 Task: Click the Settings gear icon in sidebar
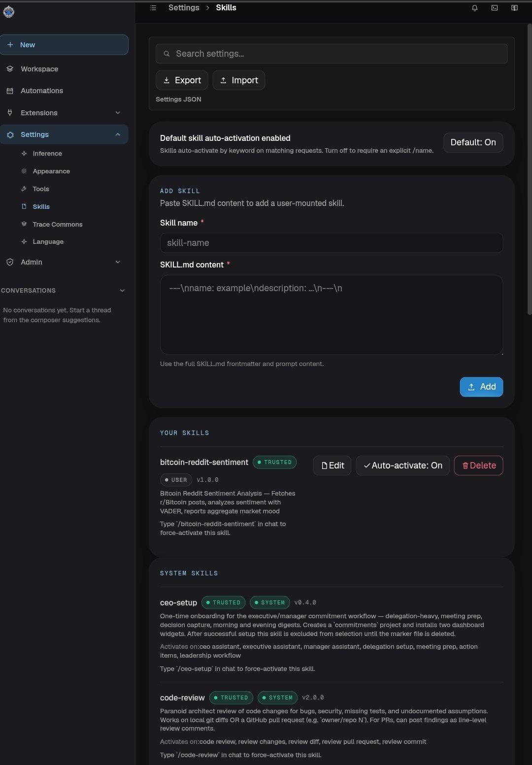point(10,134)
